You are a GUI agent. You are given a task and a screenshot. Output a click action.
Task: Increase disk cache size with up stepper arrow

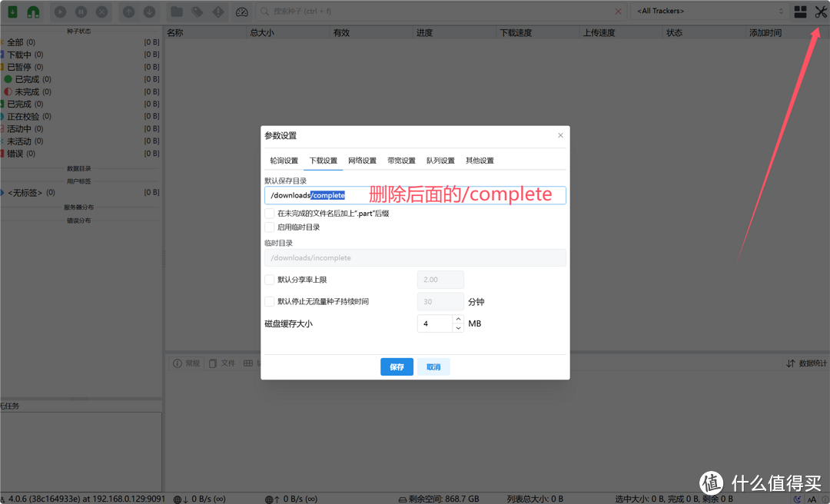click(x=458, y=319)
